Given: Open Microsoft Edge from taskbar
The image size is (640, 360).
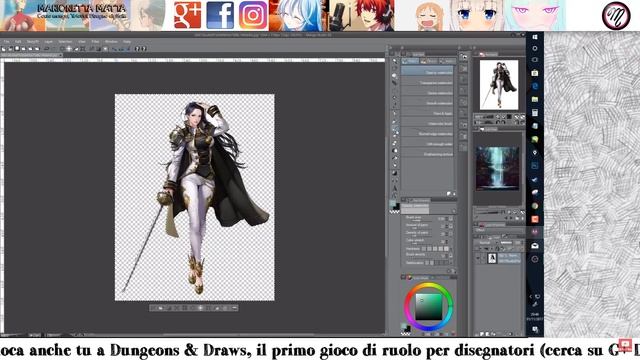Looking at the screenshot, I should (x=535, y=86).
